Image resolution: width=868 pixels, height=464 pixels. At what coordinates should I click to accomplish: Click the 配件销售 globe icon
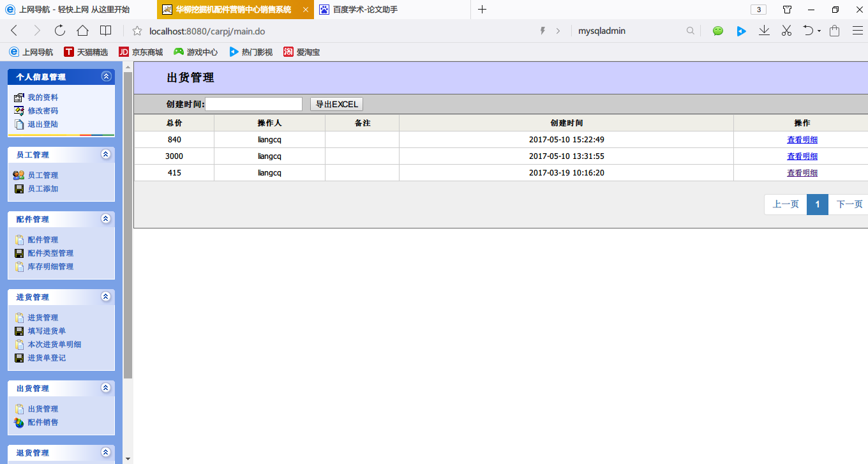[x=19, y=423]
